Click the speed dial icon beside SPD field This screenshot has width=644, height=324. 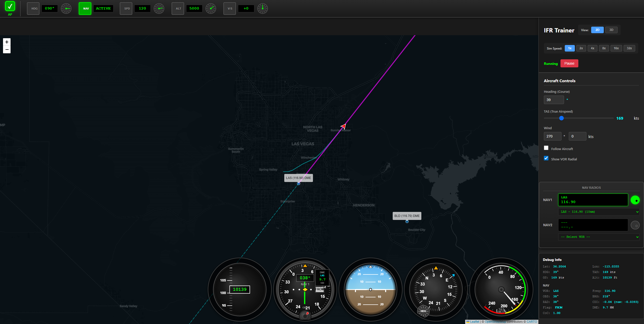159,8
